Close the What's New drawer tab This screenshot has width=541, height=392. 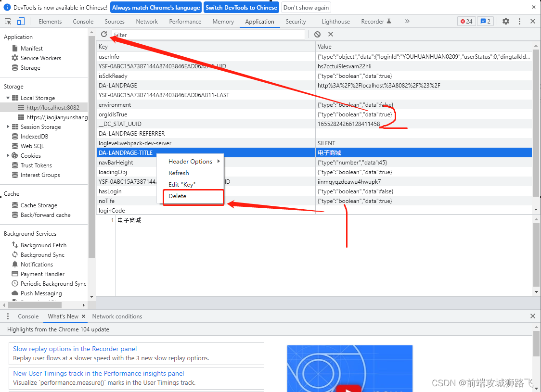point(83,316)
